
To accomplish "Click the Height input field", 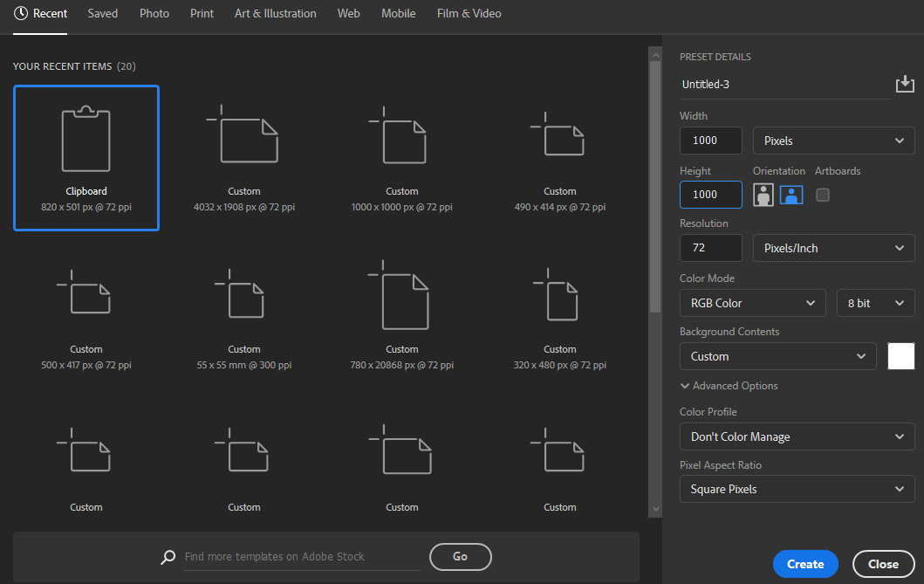I will click(x=711, y=195).
